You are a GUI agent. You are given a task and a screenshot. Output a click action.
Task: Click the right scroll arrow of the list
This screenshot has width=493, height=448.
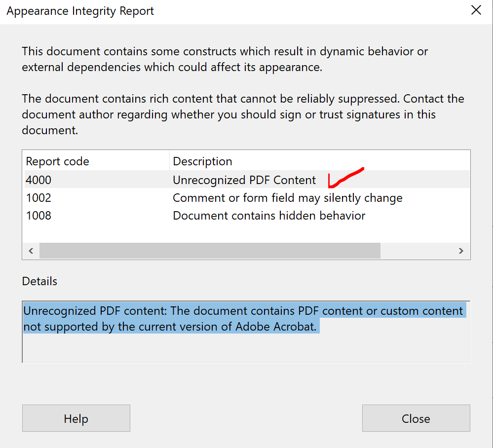coord(461,251)
